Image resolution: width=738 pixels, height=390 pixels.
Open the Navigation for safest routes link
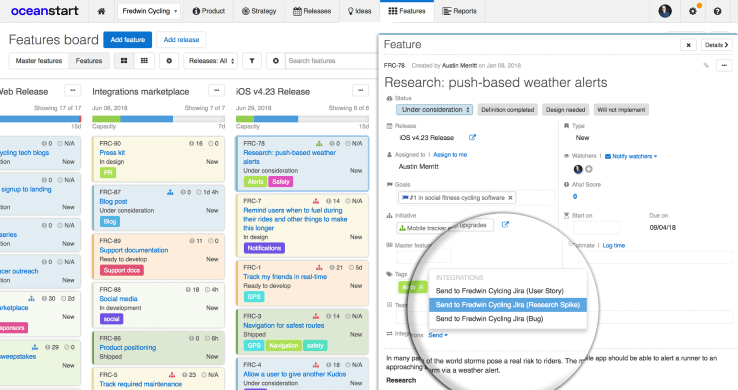(283, 325)
